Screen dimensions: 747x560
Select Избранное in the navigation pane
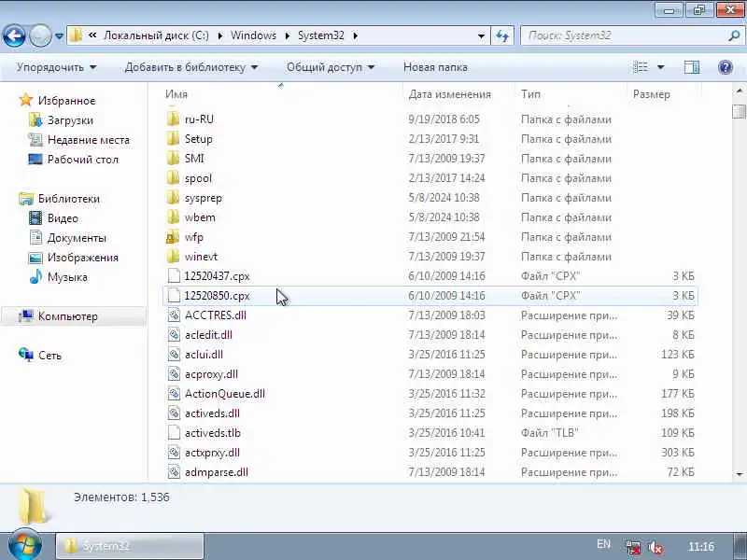(66, 101)
